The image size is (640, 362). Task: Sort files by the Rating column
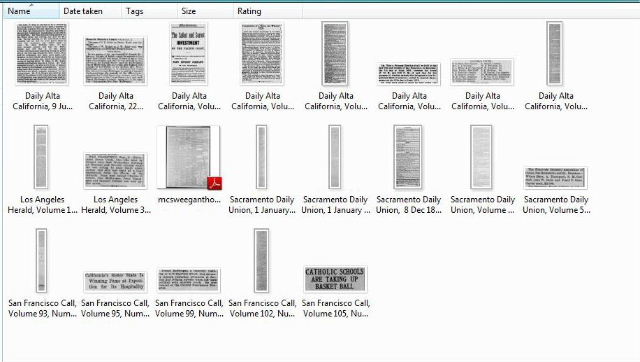click(268, 11)
